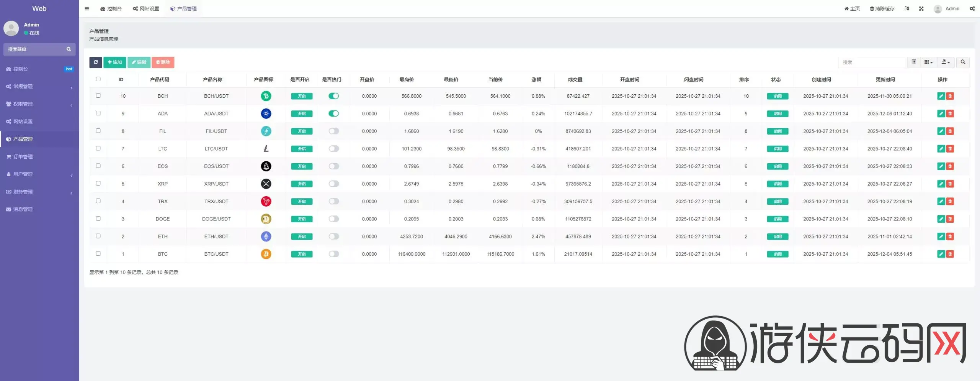Screen dimensions: 980x381
Task: Click the red delete icon for BTC row
Action: click(950, 254)
